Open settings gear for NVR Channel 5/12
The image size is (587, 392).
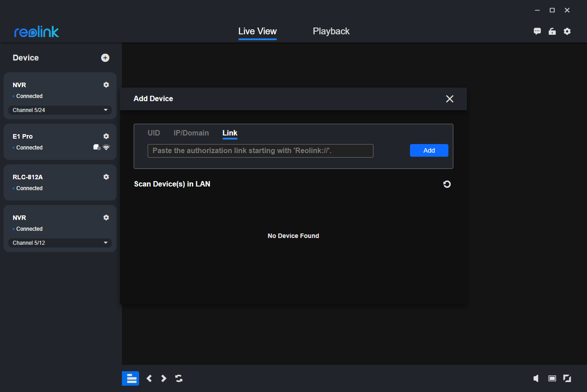click(x=106, y=218)
